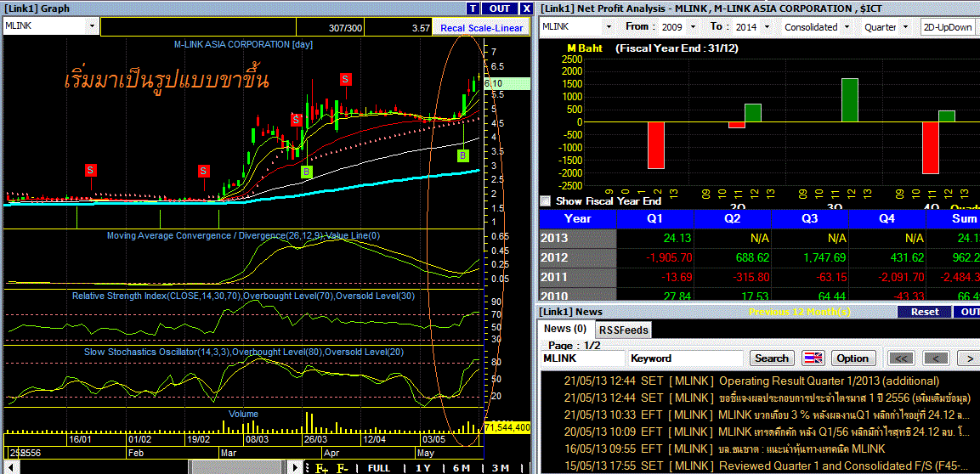Click the volume value 71,544,400 label
Screen dimensions: 980x474
(x=507, y=427)
